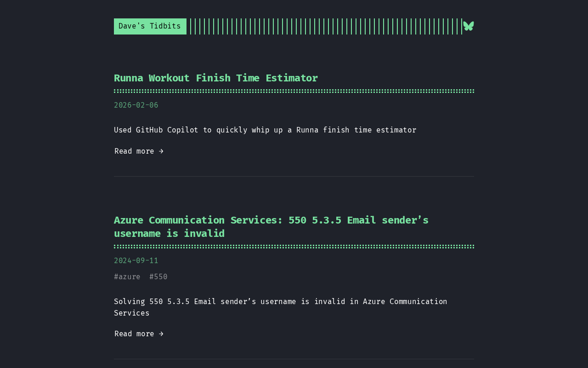Click the GitHub Copilot summary text

265,130
